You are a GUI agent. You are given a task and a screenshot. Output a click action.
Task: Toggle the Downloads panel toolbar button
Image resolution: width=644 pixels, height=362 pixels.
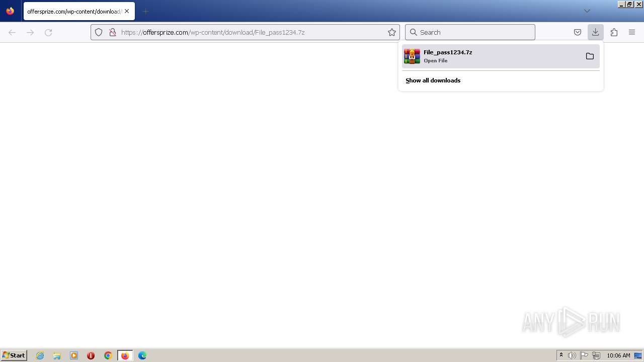596,32
